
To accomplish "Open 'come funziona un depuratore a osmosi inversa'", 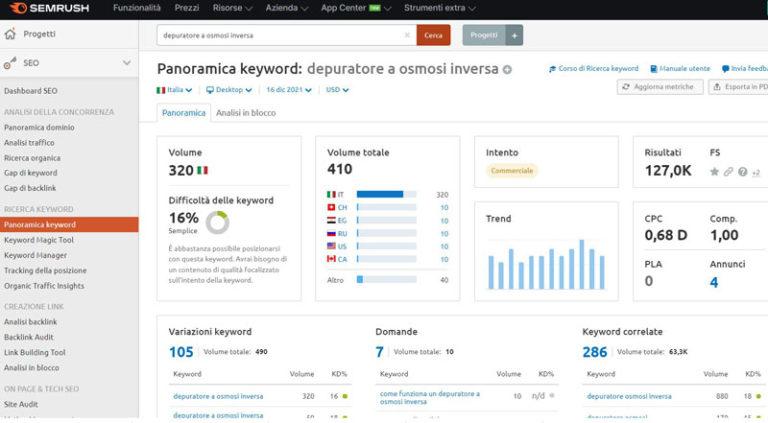I will [430, 398].
